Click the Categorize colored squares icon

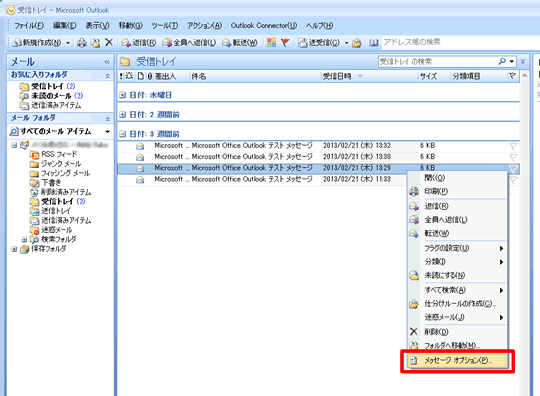click(x=271, y=43)
